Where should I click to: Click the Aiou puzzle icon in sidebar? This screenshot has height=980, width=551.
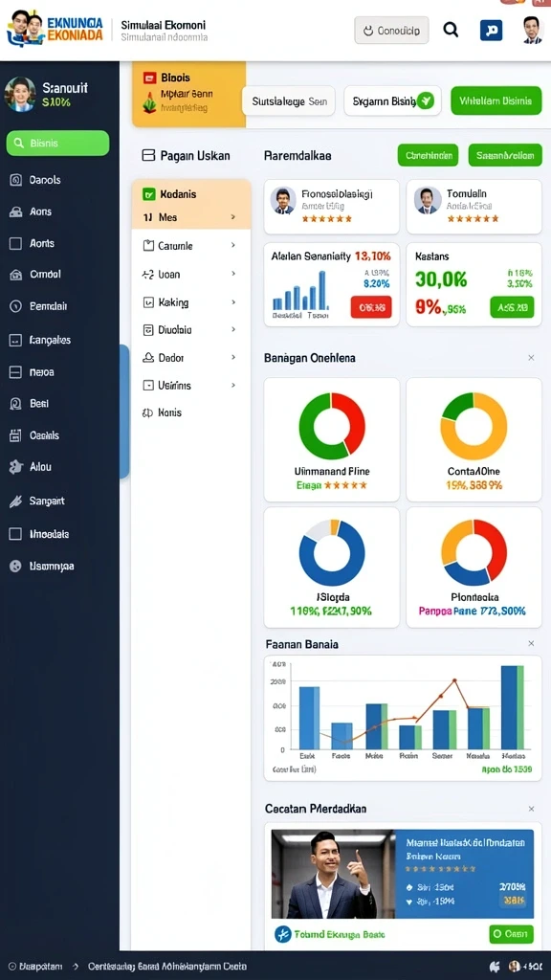tap(15, 467)
